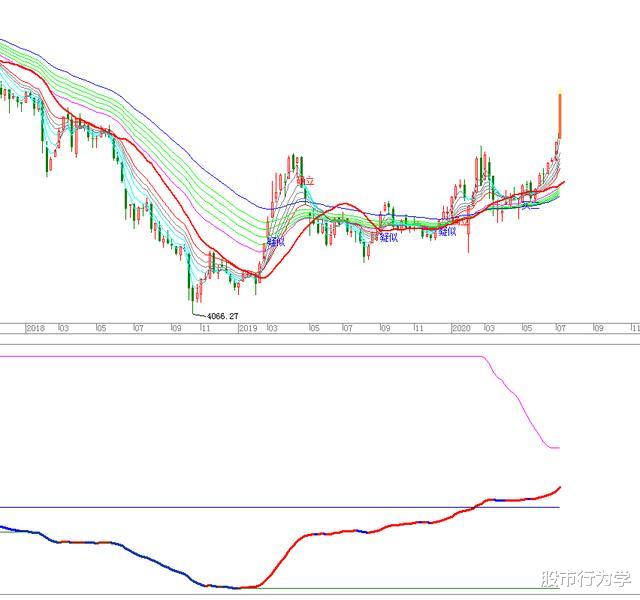Screen dimensions: 640x600
Task: Click the blue 疑似 label near March 2019
Action: click(276, 242)
